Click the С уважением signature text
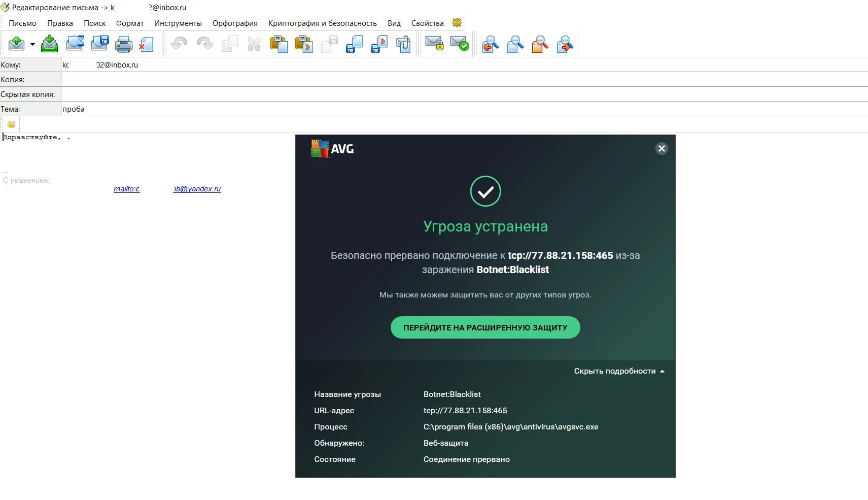The width and height of the screenshot is (868, 500). click(x=27, y=180)
